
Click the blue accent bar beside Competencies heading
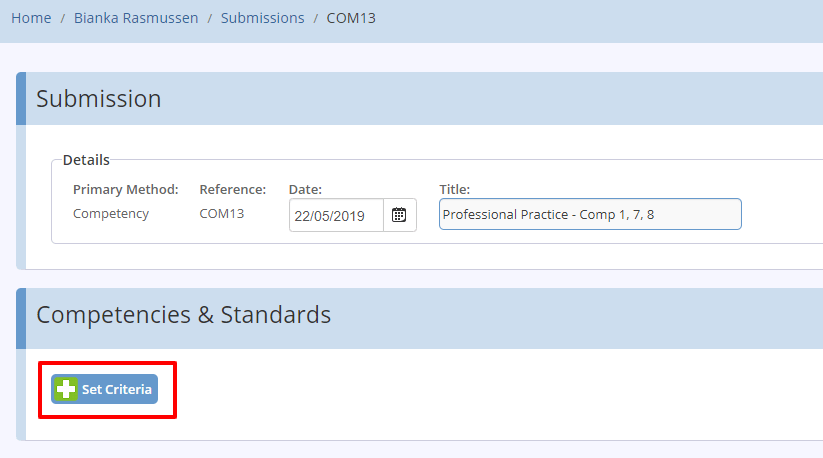tap(21, 318)
